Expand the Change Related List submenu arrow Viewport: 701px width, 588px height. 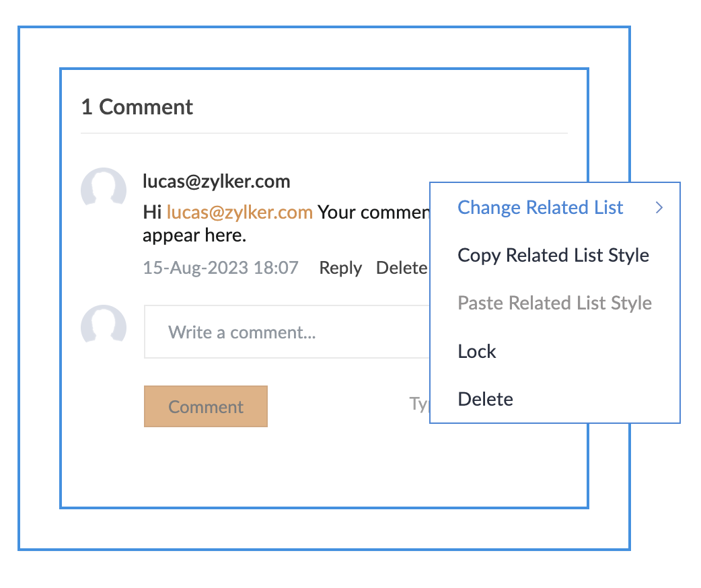pyautogui.click(x=659, y=208)
